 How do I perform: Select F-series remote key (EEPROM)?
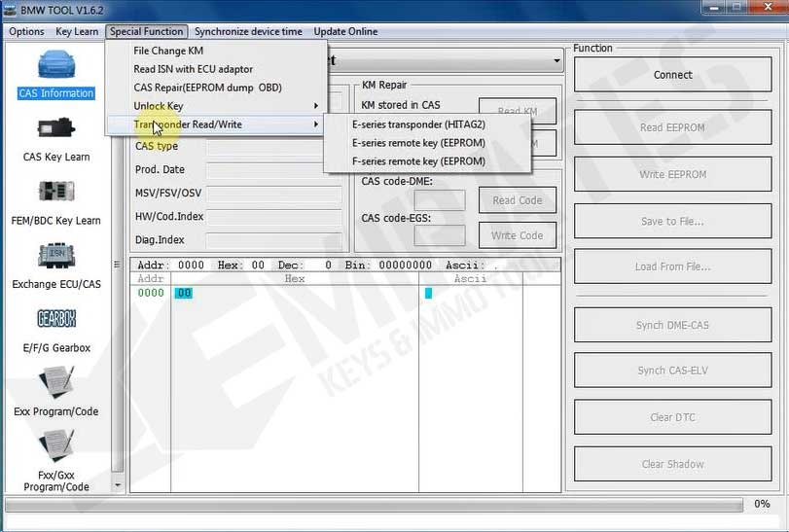[x=427, y=161]
